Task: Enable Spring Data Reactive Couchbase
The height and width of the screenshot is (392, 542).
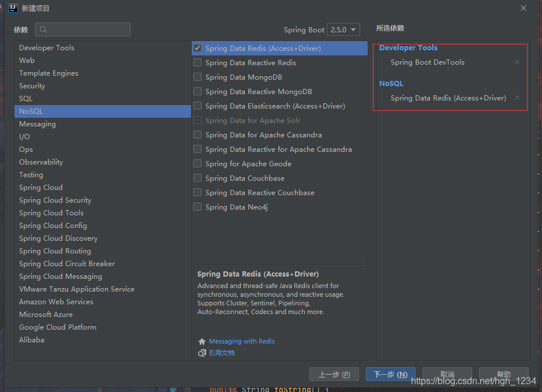Action: click(197, 193)
